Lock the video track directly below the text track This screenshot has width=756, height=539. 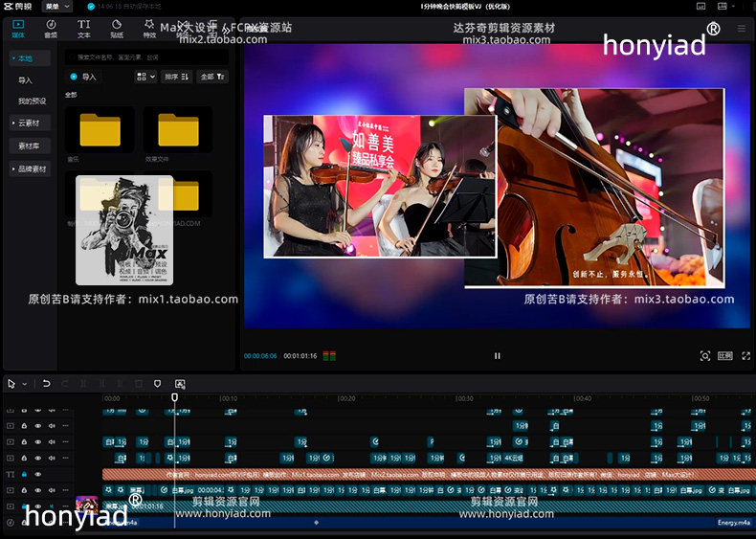(24, 490)
